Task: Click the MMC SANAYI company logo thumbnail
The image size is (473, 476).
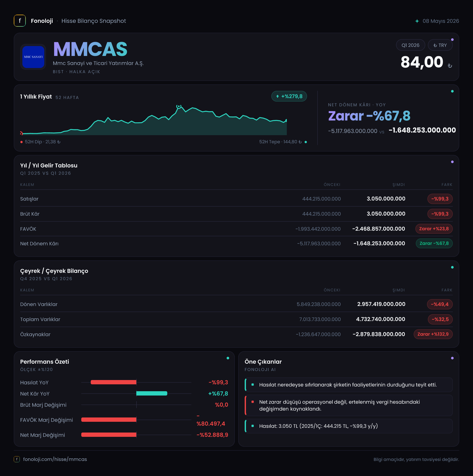Action: coord(33,57)
